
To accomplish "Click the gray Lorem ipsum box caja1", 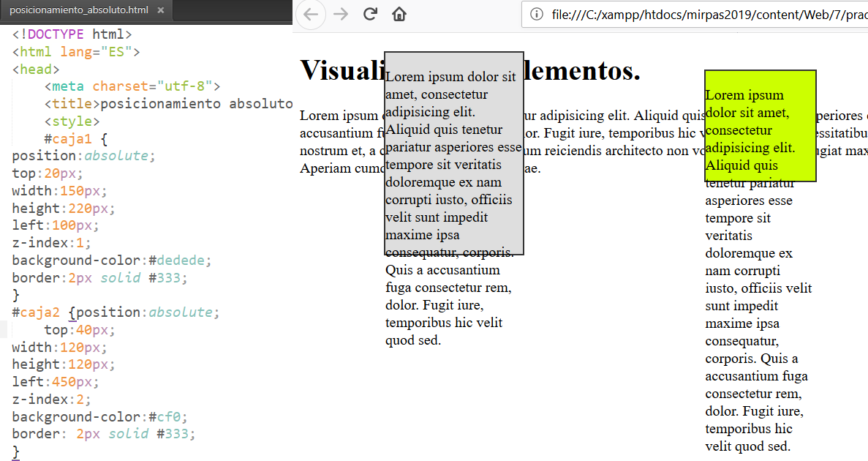I will pyautogui.click(x=454, y=154).
